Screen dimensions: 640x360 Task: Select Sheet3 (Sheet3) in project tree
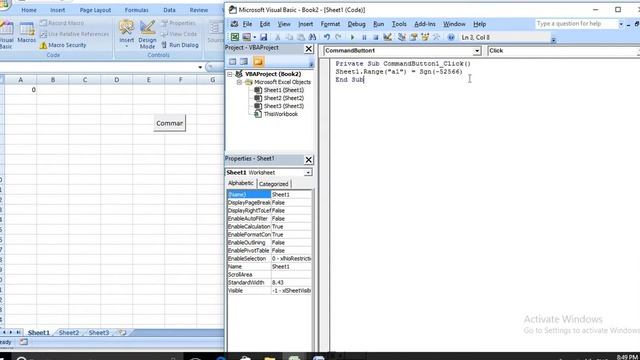[x=283, y=106]
